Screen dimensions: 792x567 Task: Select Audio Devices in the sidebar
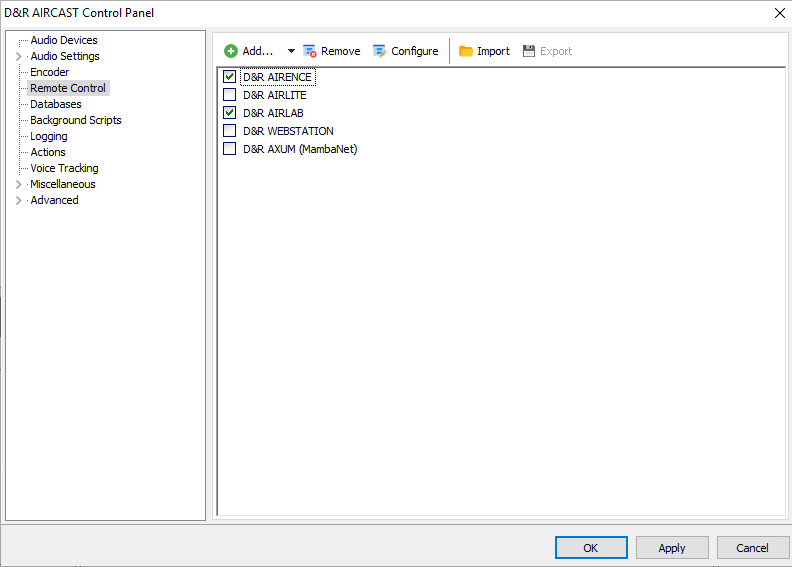coord(64,40)
